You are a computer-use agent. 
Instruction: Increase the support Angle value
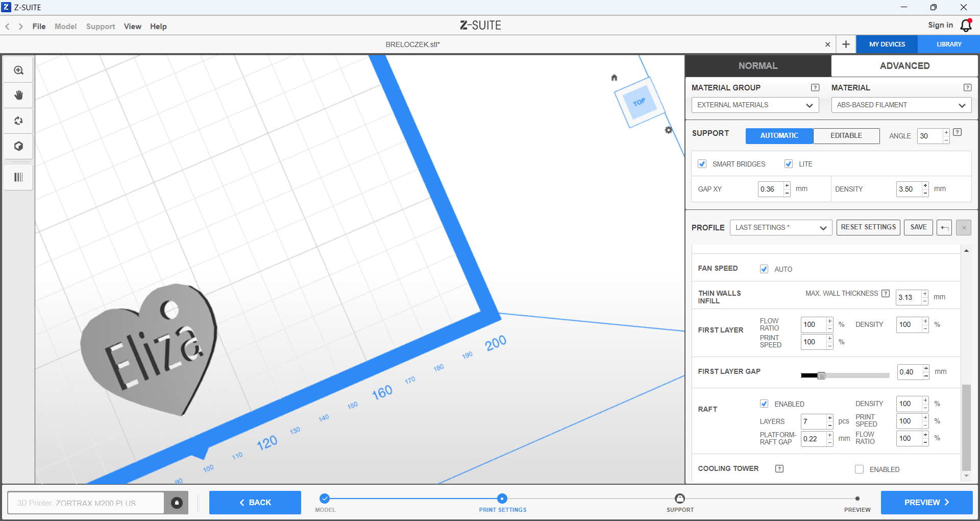click(x=946, y=132)
